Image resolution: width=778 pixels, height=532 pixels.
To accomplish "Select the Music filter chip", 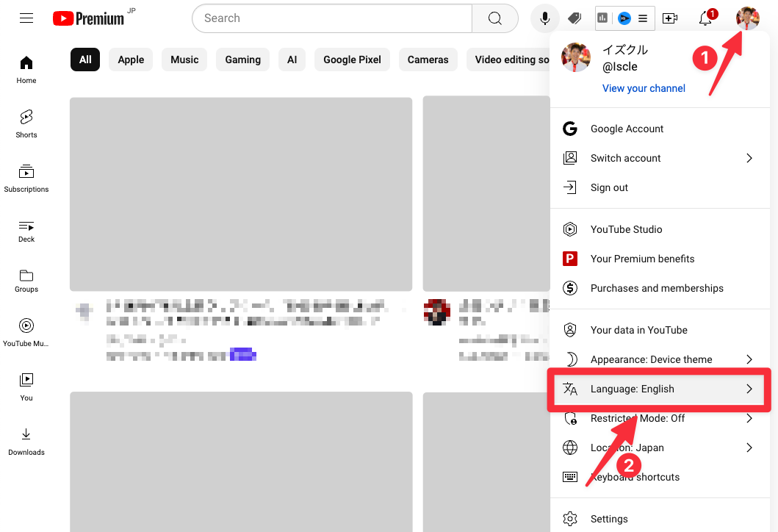I will click(184, 60).
